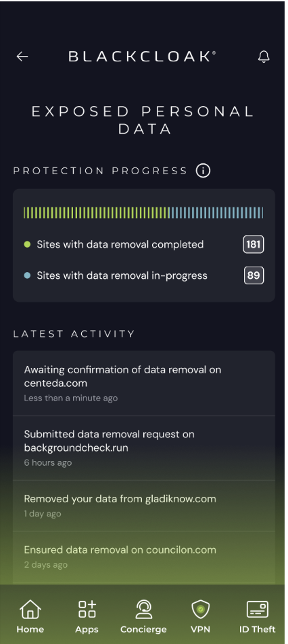Tap the Home house icon

30,610
